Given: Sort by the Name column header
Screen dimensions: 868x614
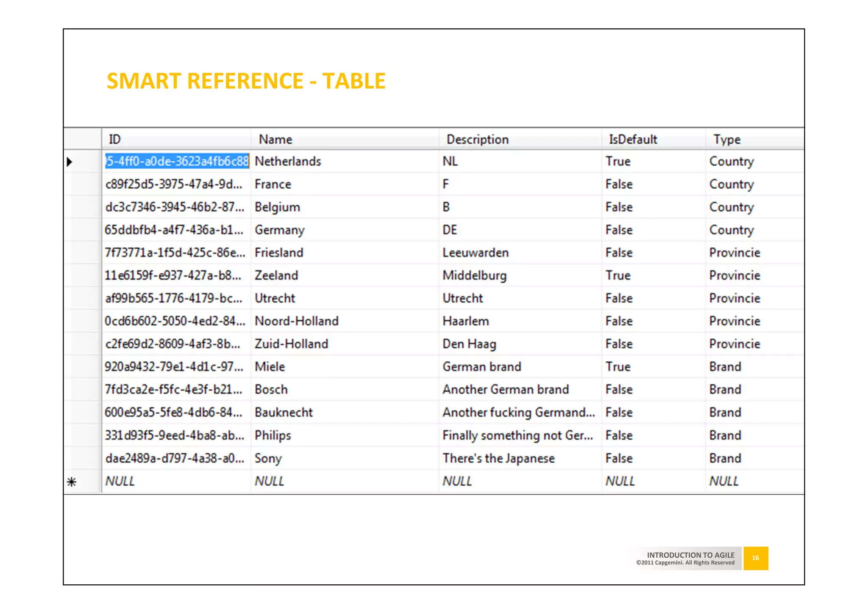Looking at the screenshot, I should coord(345,139).
